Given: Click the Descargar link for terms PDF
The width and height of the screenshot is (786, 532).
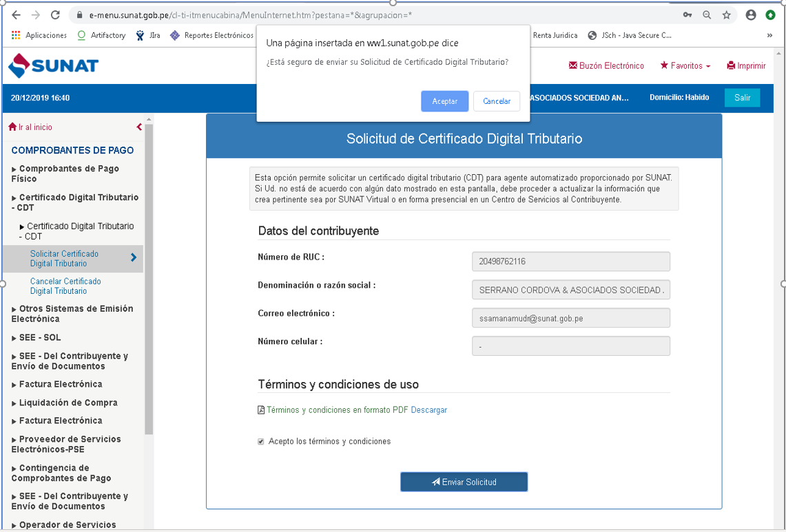Looking at the screenshot, I should pyautogui.click(x=428, y=410).
